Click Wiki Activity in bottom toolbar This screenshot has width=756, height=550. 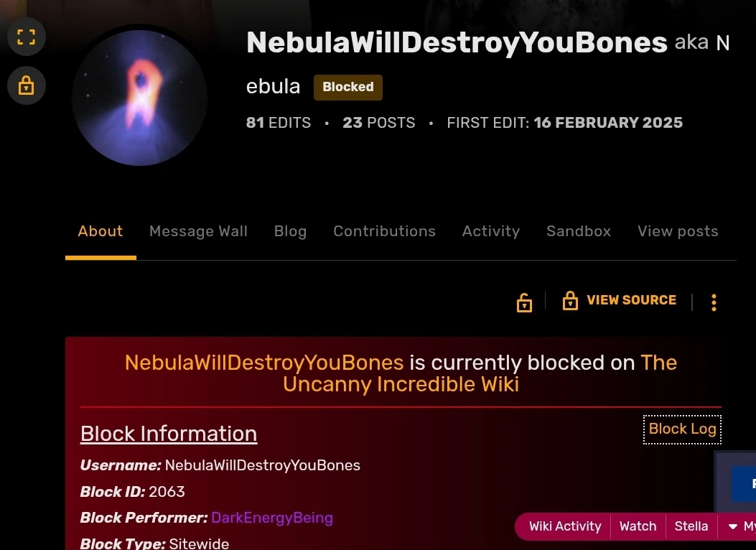pyautogui.click(x=565, y=526)
